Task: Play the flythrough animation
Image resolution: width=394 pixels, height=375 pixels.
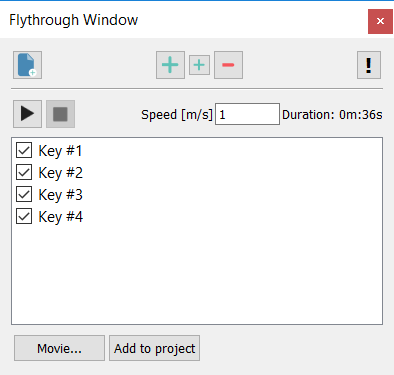Action: click(27, 114)
